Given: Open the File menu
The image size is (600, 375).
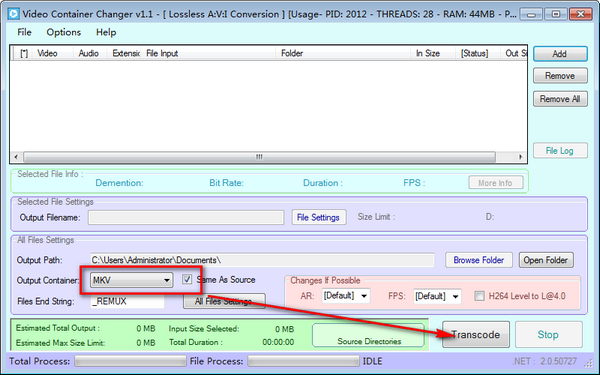Looking at the screenshot, I should 24,32.
